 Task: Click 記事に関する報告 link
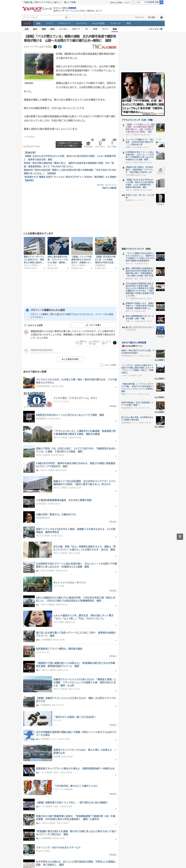coord(32,146)
